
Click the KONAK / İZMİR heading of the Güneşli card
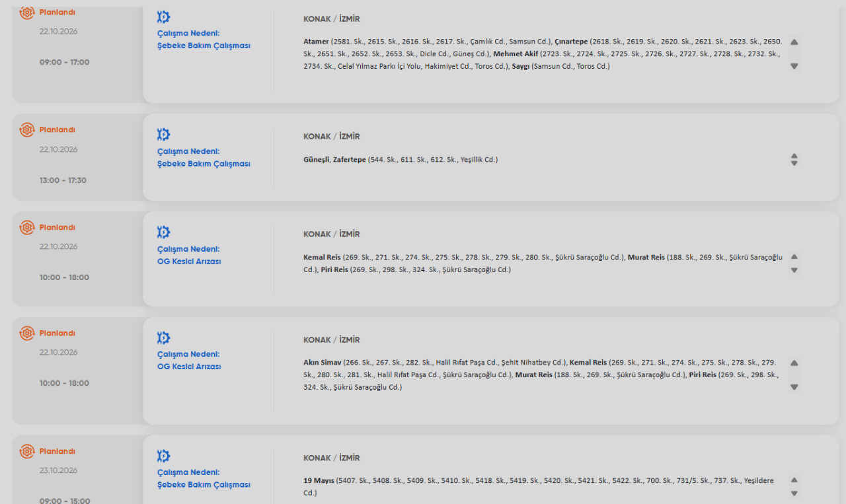[332, 137]
